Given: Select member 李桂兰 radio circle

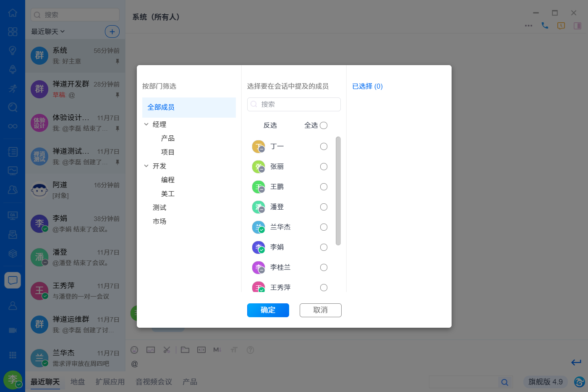Looking at the screenshot, I should (324, 267).
